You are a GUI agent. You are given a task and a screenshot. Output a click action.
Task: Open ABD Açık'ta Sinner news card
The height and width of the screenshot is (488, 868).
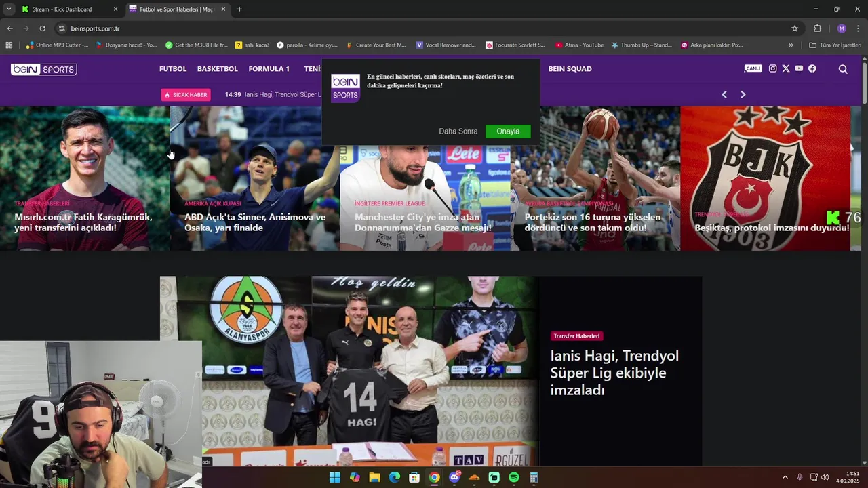point(255,179)
